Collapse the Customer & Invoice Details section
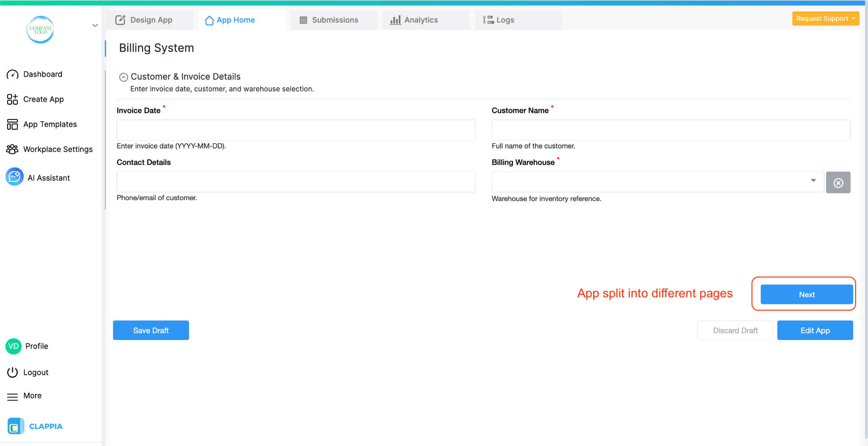This screenshot has height=446, width=868. tap(123, 77)
